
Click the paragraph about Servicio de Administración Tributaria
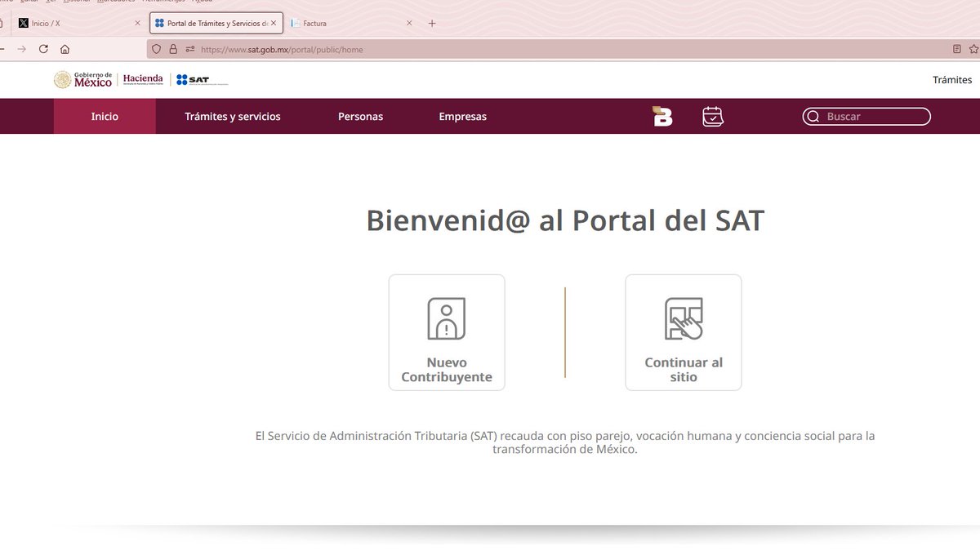[x=565, y=442]
